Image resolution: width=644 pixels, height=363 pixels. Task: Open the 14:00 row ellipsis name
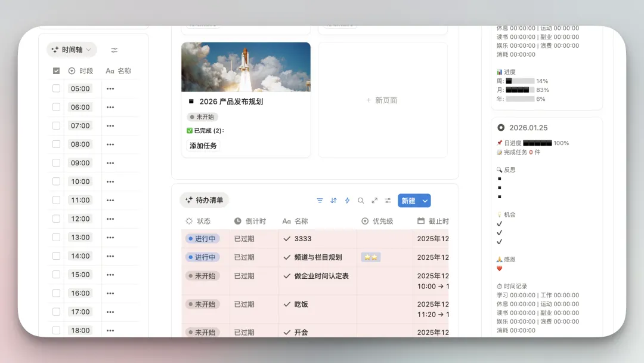click(110, 256)
